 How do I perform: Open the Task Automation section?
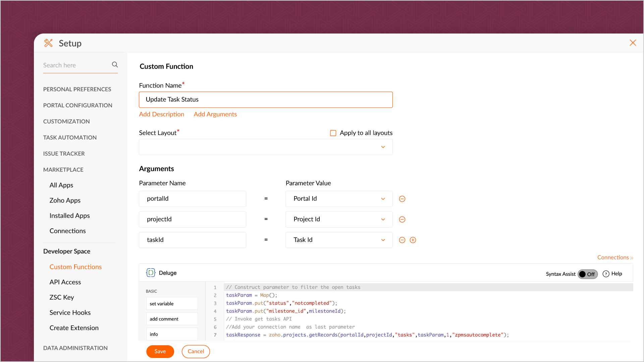[70, 137]
